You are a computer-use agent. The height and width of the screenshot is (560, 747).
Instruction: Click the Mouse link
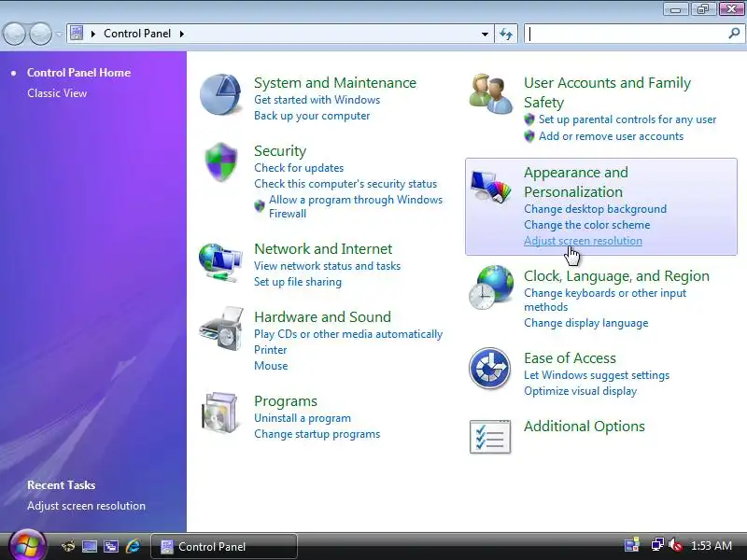coord(271,366)
